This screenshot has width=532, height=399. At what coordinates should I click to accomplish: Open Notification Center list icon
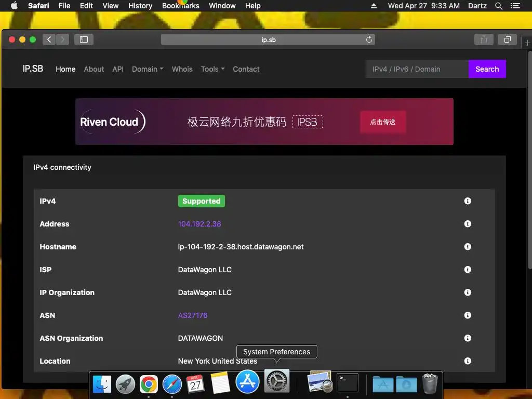point(515,6)
